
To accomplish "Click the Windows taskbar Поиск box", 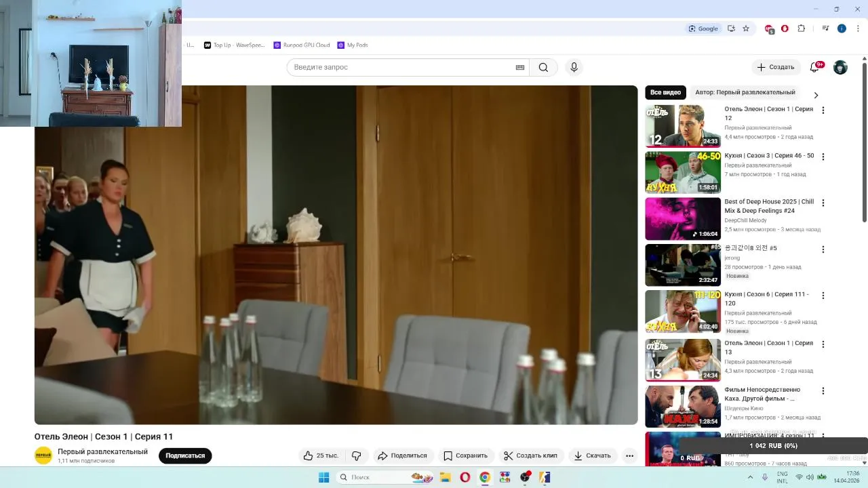I will tap(385, 477).
